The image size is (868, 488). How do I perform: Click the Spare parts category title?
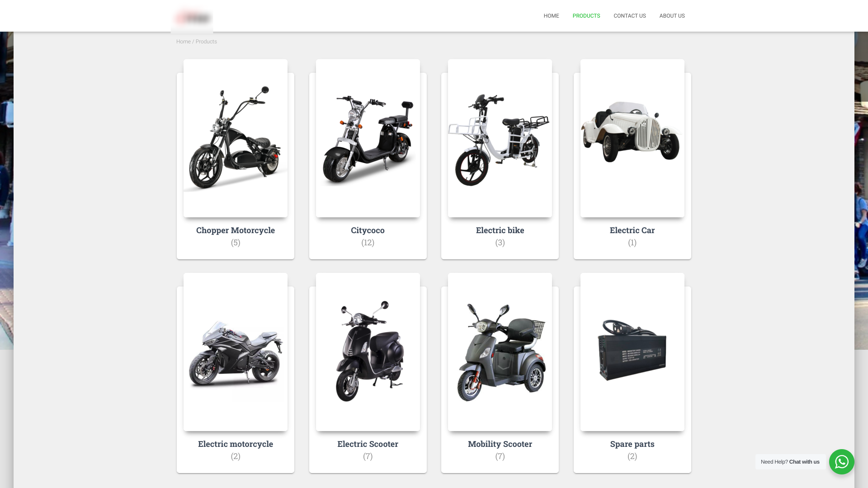(x=632, y=444)
